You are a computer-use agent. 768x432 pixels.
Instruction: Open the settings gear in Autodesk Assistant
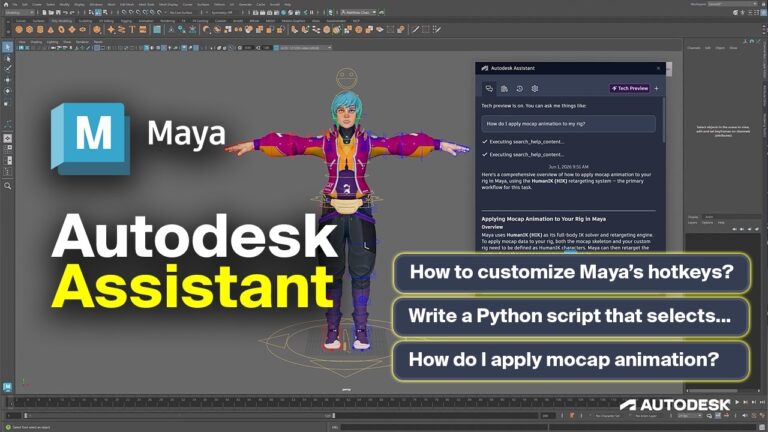535,89
